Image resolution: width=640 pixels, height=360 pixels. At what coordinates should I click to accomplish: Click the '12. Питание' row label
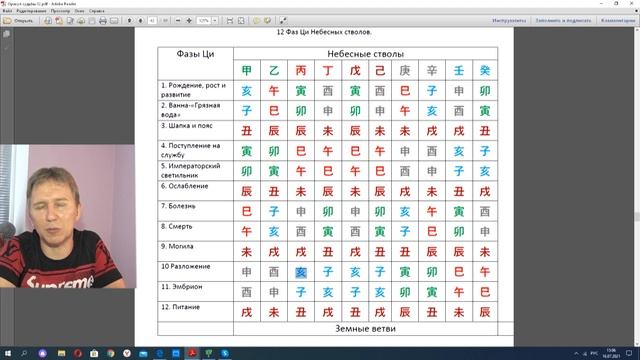[180, 307]
